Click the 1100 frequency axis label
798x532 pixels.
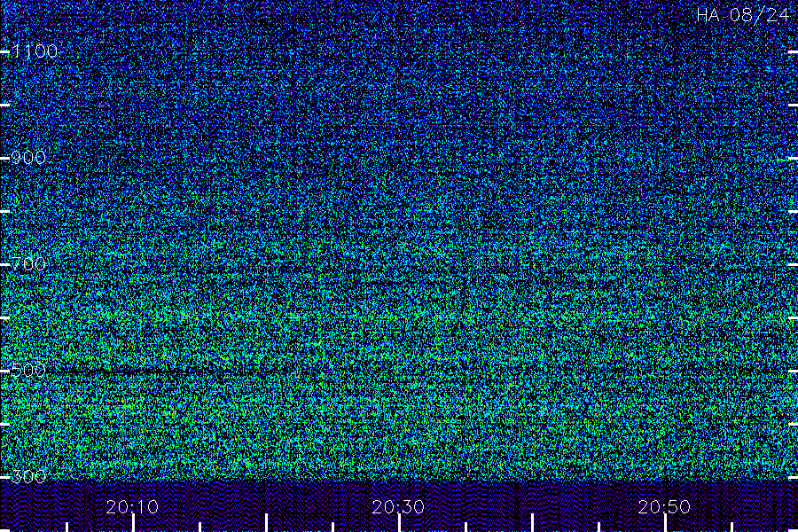pyautogui.click(x=35, y=51)
